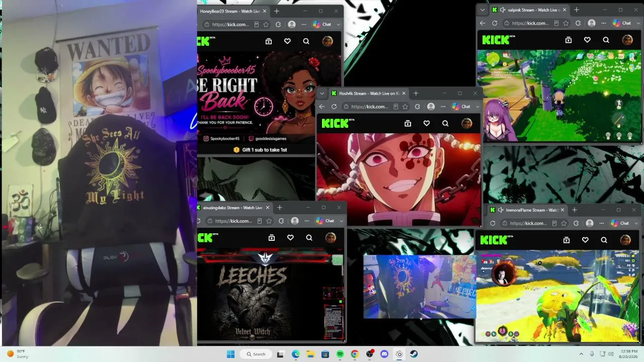The image size is (644, 362).
Task: Open tab search dropdown in valpink window
Action: click(482, 10)
